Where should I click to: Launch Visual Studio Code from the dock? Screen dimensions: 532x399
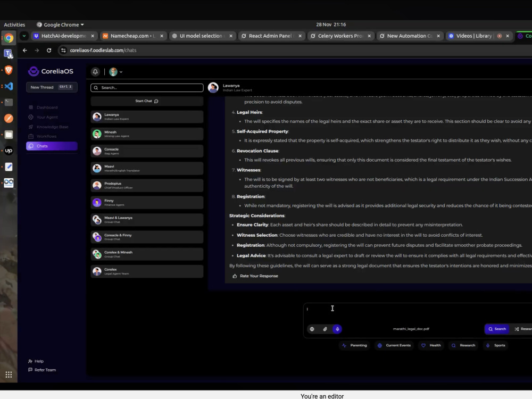click(9, 86)
